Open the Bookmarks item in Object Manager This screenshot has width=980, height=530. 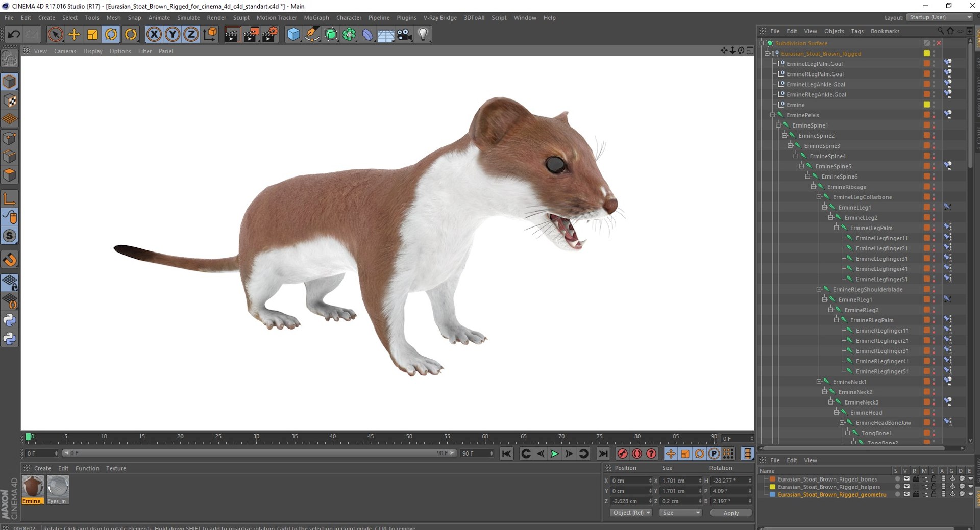coord(885,31)
